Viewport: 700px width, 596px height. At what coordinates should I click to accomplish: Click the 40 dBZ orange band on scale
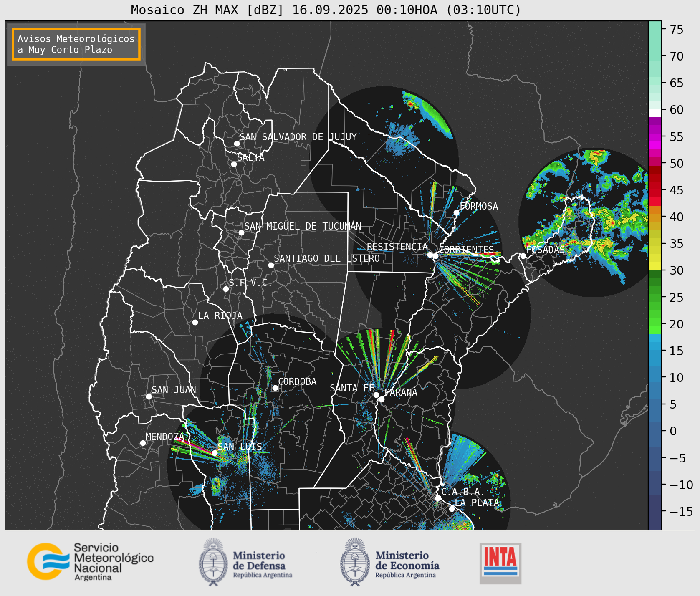point(655,217)
